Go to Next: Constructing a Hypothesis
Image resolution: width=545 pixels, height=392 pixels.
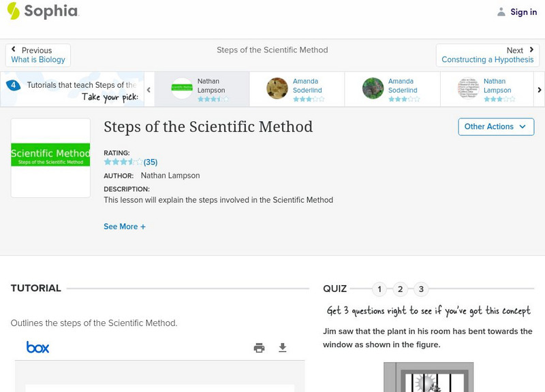coord(487,55)
